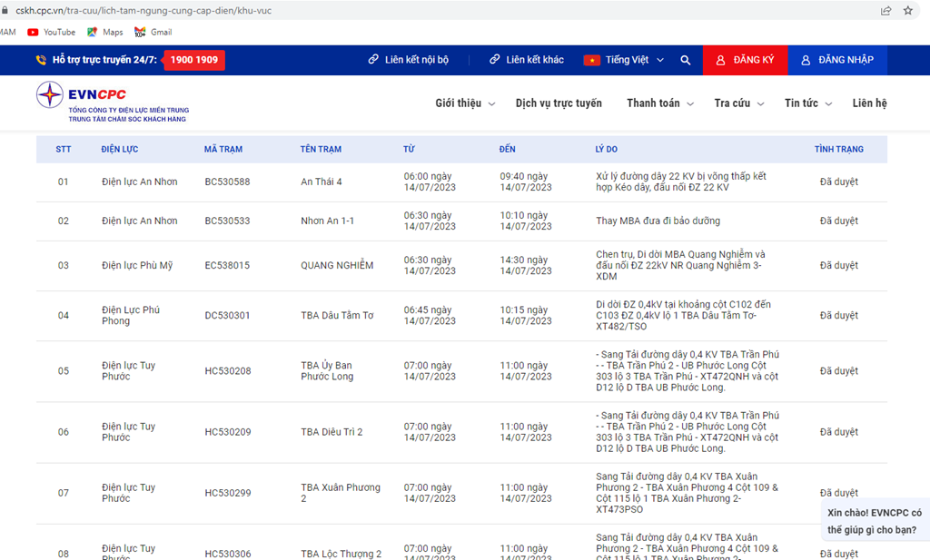Expand the Giới thiệu menu
This screenshot has height=560, width=930.
point(465,103)
